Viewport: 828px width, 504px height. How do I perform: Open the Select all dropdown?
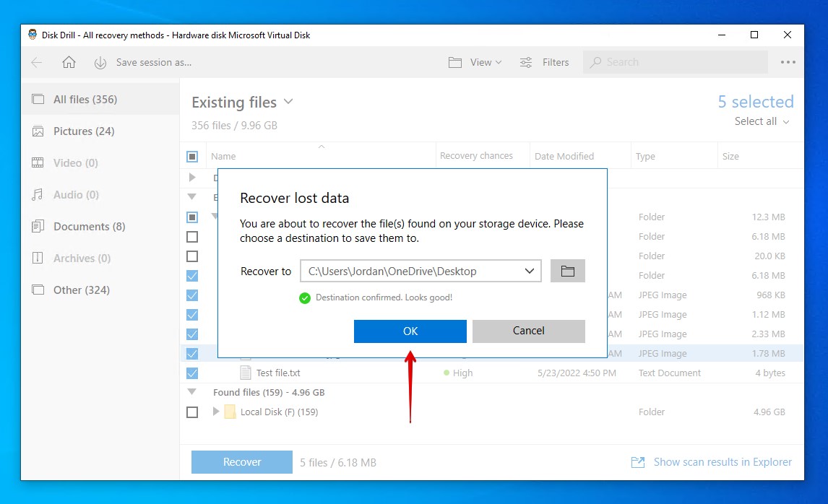point(762,121)
